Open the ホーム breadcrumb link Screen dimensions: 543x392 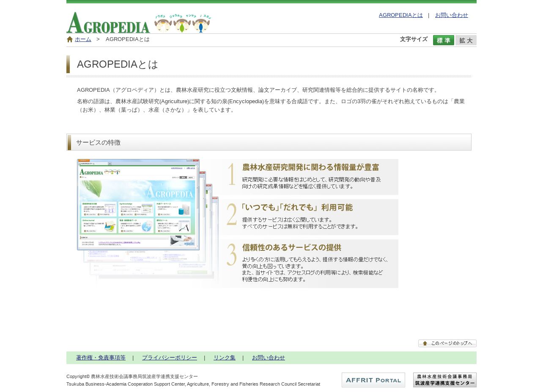pos(83,39)
